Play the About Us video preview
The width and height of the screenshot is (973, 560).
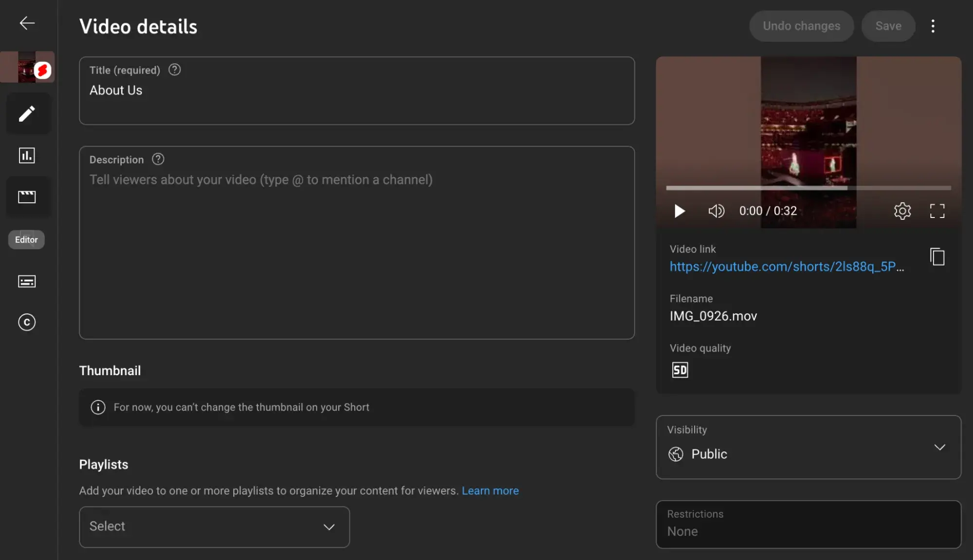679,210
